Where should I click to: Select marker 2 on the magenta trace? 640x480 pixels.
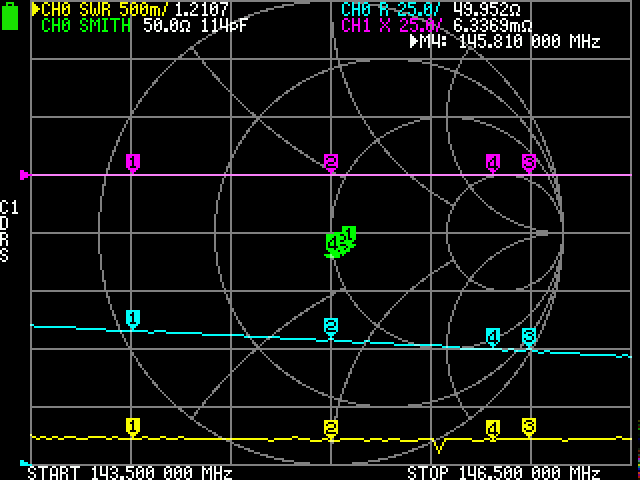click(331, 162)
